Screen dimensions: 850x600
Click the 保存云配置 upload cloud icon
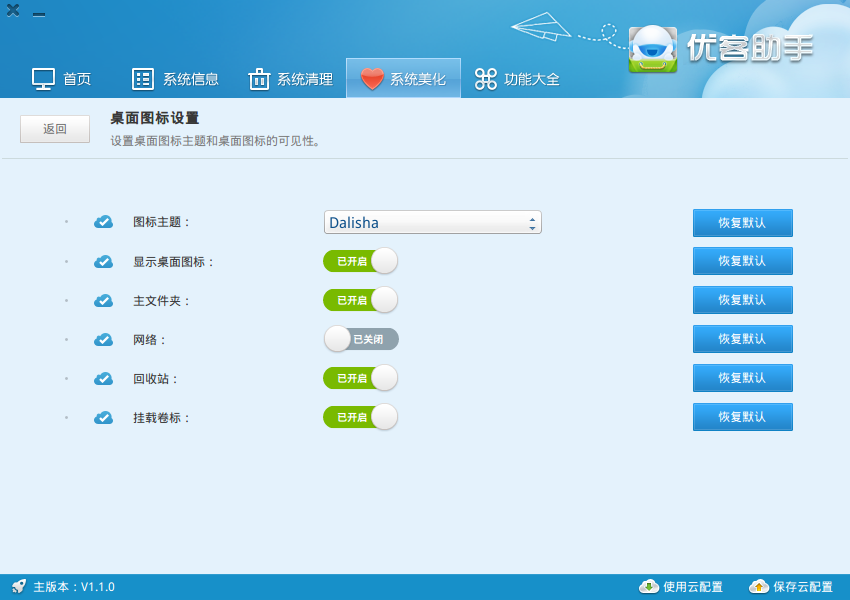tap(759, 587)
